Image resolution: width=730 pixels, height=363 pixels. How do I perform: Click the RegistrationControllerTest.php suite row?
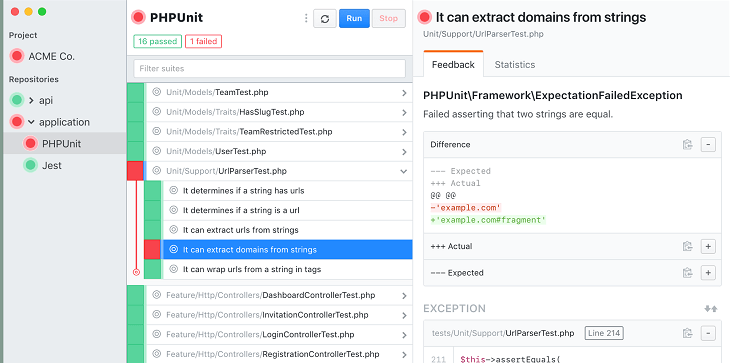click(x=279, y=354)
